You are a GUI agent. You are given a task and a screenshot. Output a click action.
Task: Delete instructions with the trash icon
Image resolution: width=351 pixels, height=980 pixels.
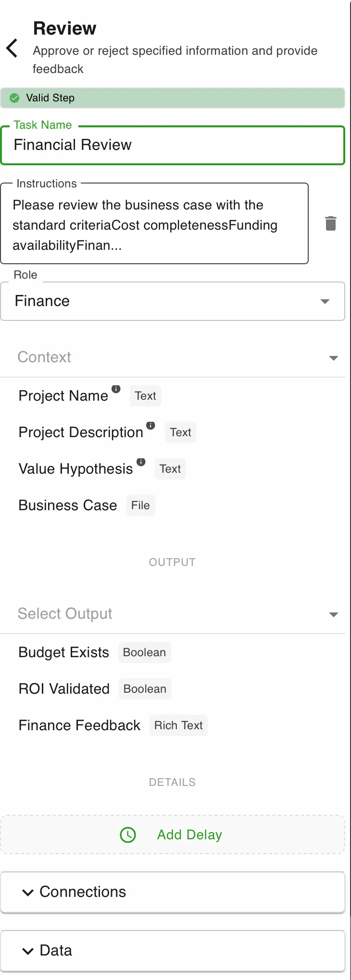coord(331,223)
